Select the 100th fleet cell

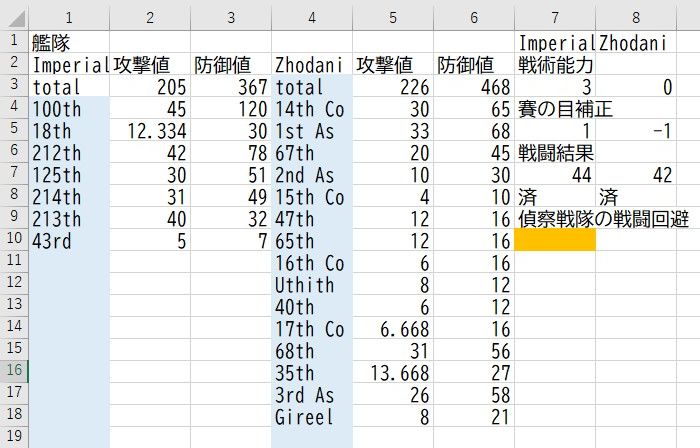[69, 108]
